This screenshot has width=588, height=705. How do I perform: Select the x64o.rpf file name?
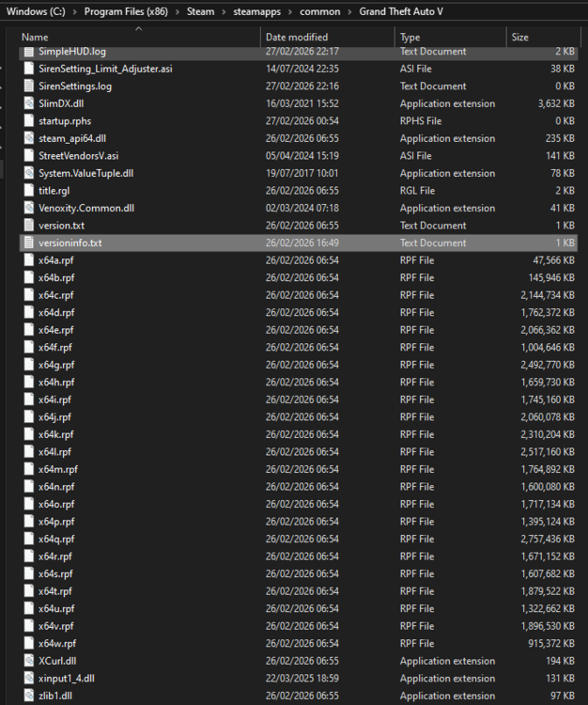tap(56, 505)
